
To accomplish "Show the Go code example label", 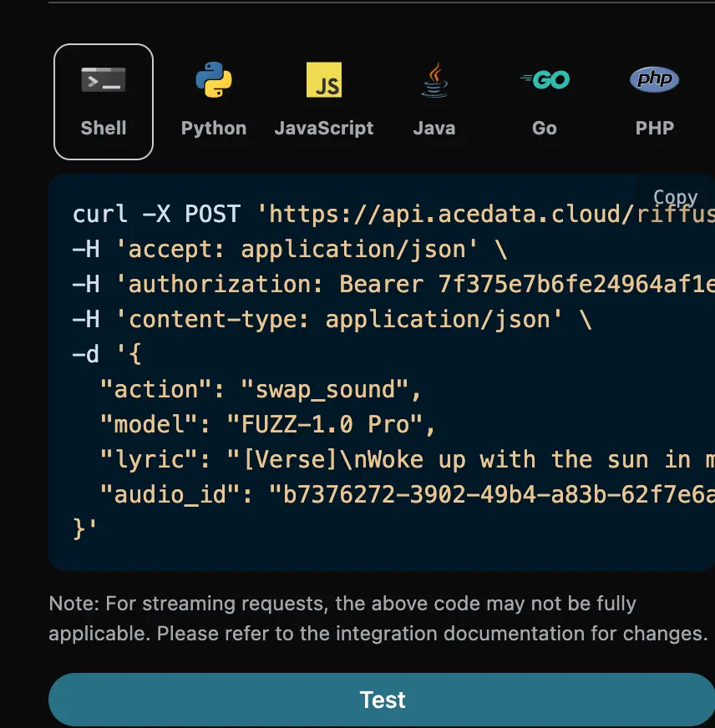I will click(x=545, y=129).
